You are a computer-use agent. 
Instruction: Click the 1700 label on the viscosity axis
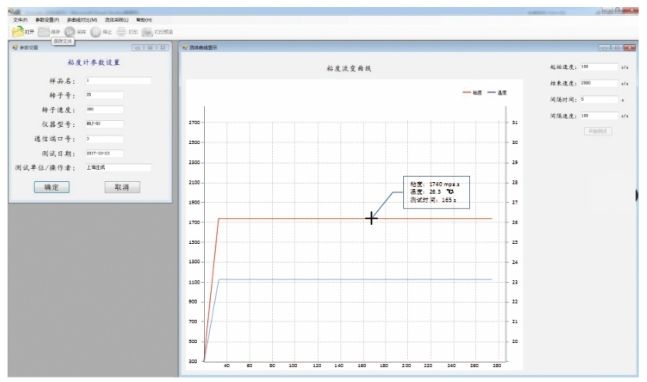click(194, 222)
